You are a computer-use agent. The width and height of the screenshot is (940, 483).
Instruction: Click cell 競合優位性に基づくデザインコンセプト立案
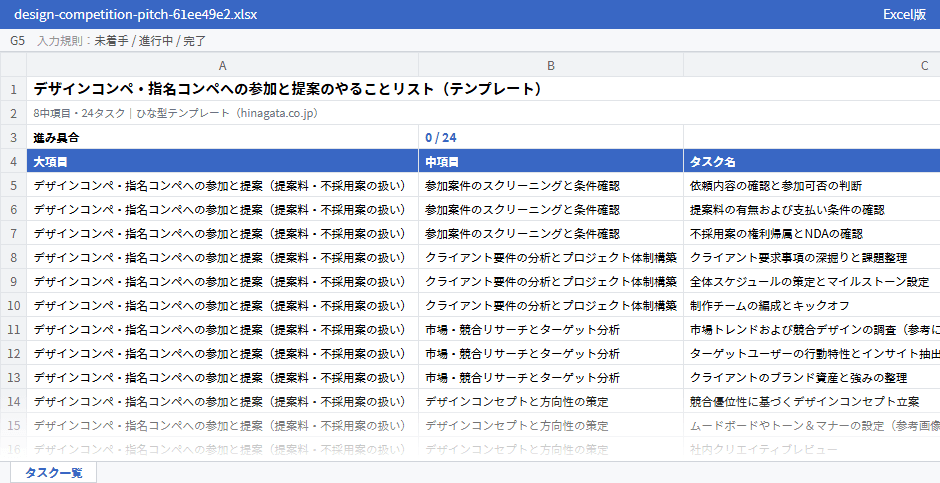[812, 401]
